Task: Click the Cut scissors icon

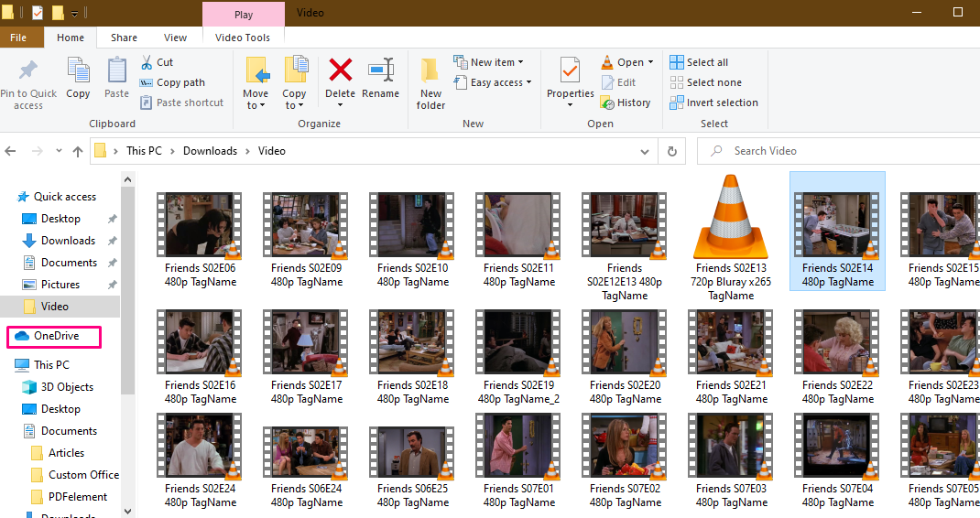Action: (147, 62)
